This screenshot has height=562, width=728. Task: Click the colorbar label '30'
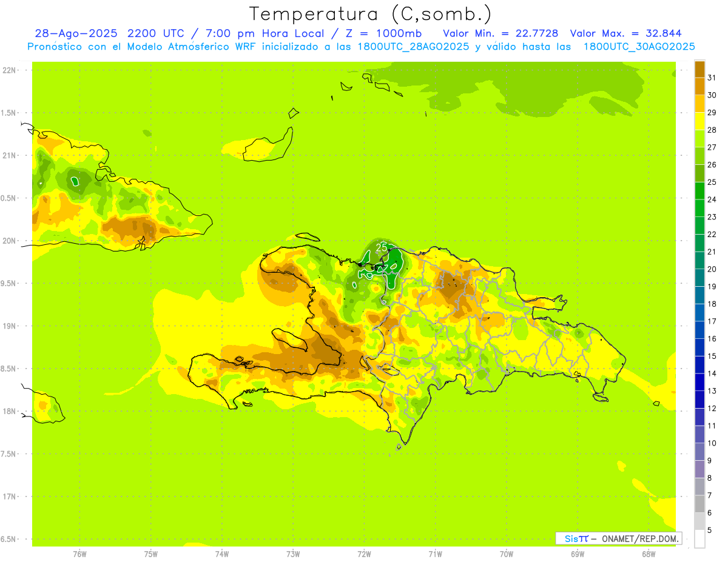[x=712, y=95]
